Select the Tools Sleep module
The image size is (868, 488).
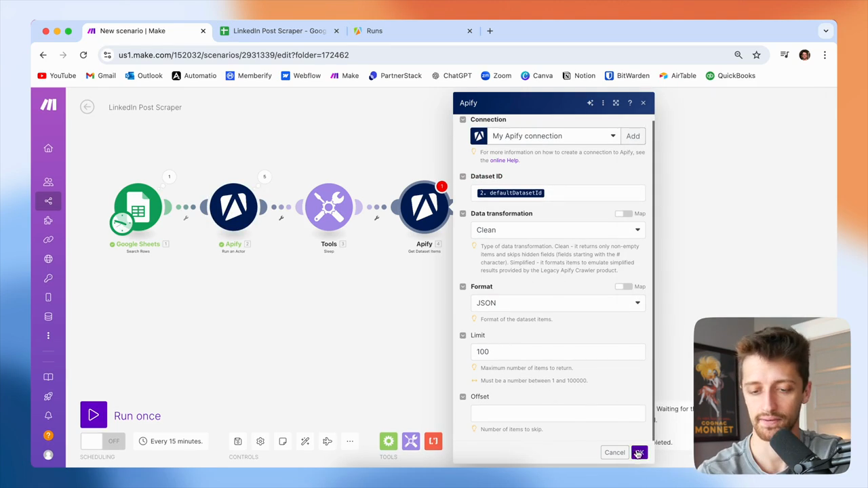(x=329, y=207)
